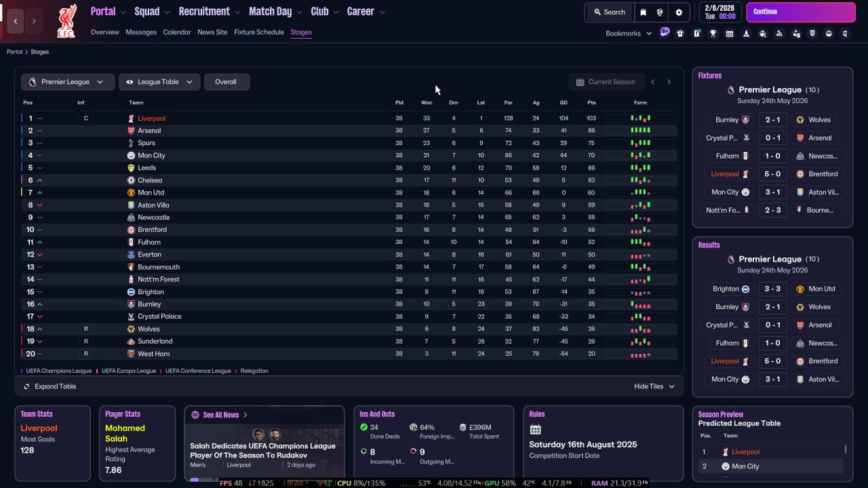This screenshot has height=488, width=868.
Task: Switch to the Overview tab
Action: (104, 32)
